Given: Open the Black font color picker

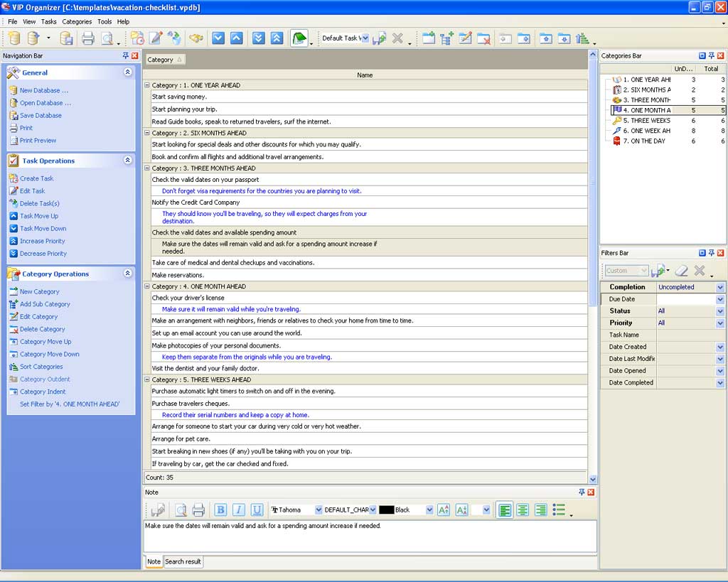Looking at the screenshot, I should pos(429,510).
